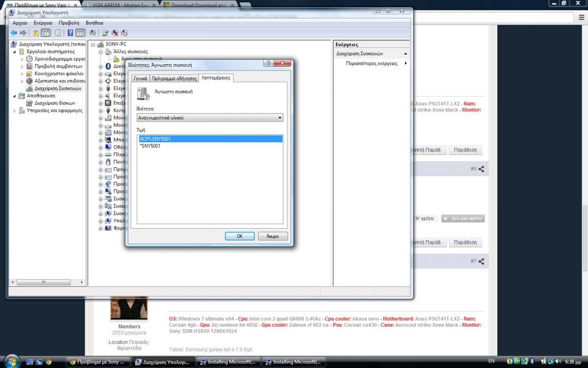Click the Bluetooth device category icon in tree
Image resolution: width=588 pixels, height=368 pixels.
tap(108, 66)
